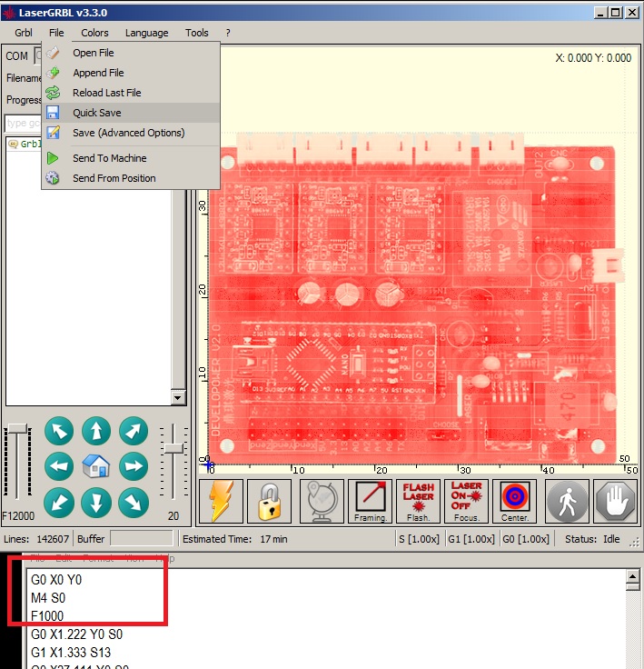Choose Open File from File menu

click(x=131, y=53)
